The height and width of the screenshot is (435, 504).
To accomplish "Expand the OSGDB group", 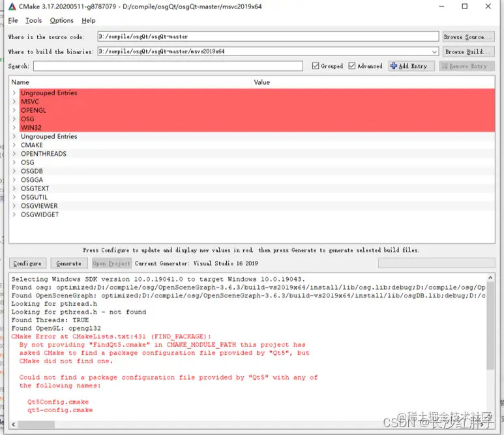I will [14, 171].
